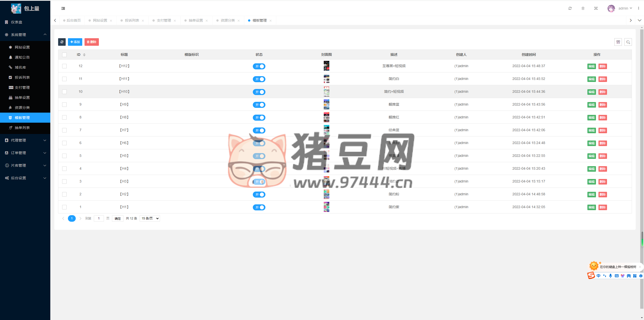Open 抽单列表 in sidebar
Viewport: 644px width, 320px height.
click(x=22, y=128)
